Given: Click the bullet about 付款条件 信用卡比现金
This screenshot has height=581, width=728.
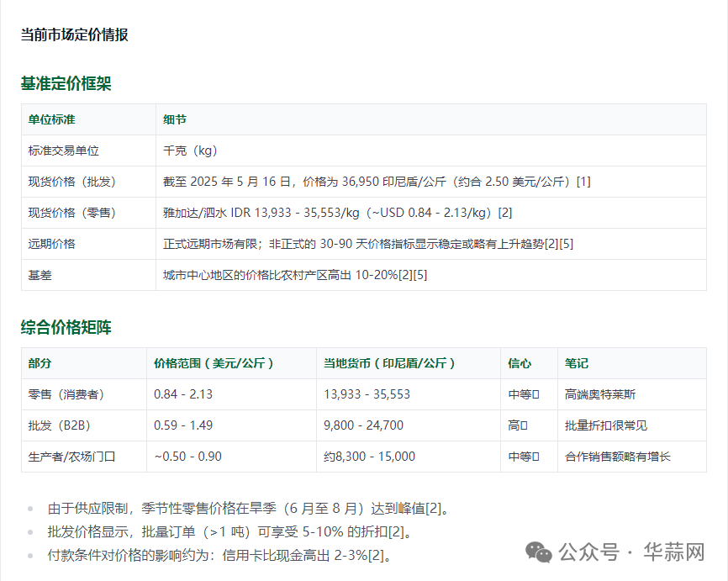Looking at the screenshot, I should [x=220, y=555].
